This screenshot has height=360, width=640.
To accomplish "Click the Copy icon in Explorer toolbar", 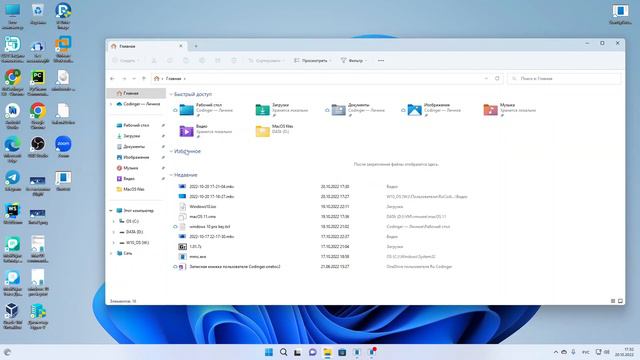I will coord(170,60).
